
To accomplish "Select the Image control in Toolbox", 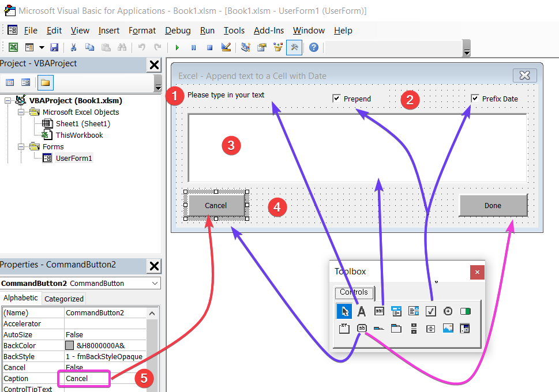I will pos(448,328).
